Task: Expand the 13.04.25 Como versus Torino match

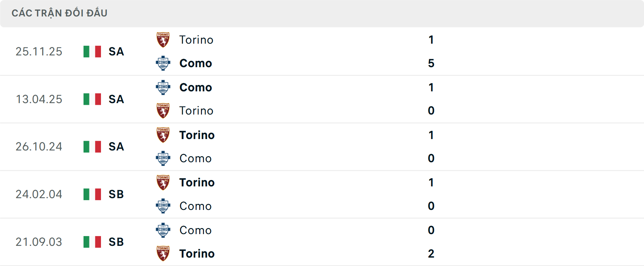Action: point(322,99)
